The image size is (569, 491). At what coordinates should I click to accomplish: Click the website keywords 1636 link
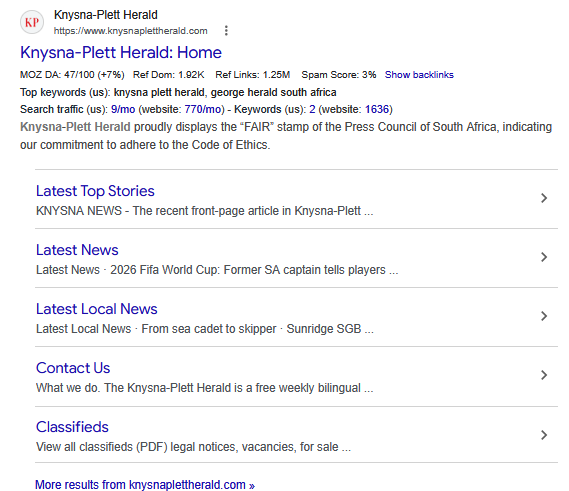coord(377,109)
